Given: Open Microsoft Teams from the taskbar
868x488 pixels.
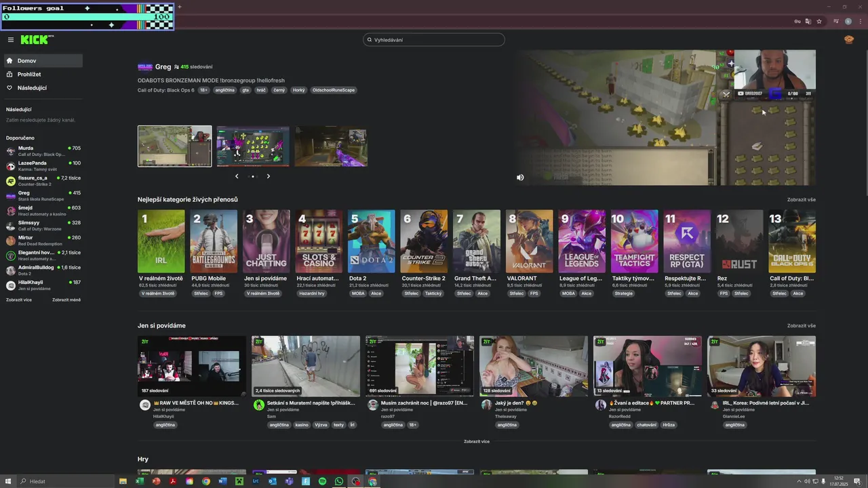Looking at the screenshot, I should (289, 481).
